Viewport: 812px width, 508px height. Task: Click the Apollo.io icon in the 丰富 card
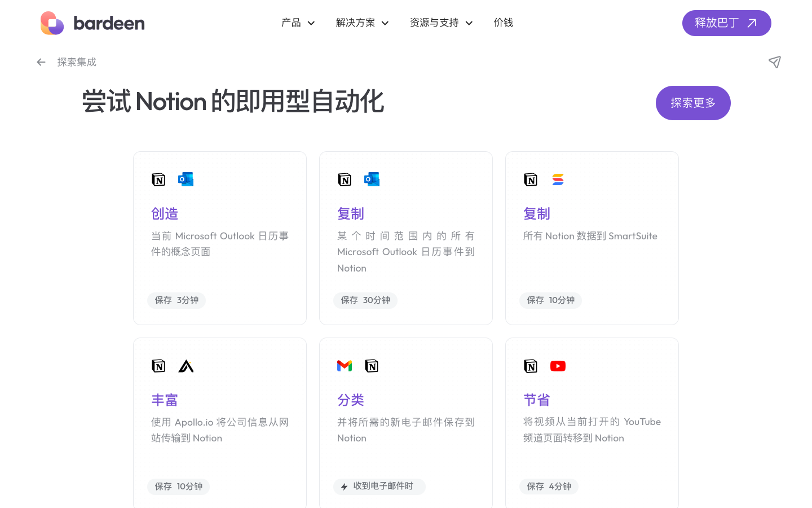(186, 366)
